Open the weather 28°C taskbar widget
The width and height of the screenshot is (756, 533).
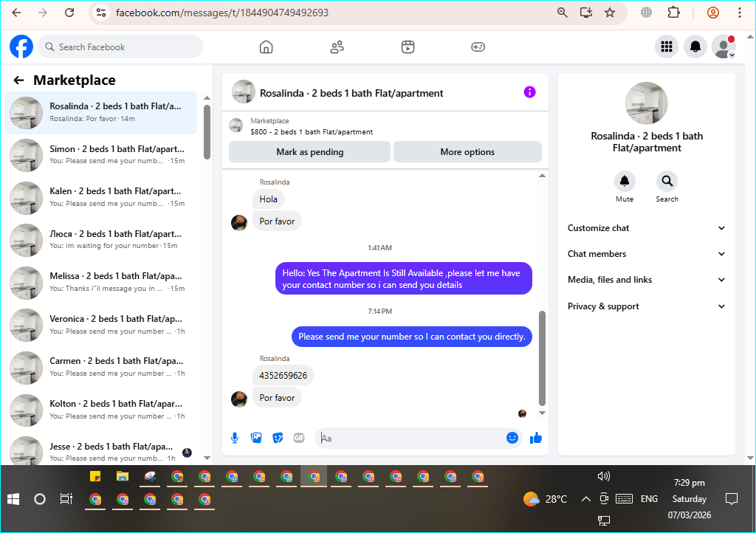(x=546, y=499)
